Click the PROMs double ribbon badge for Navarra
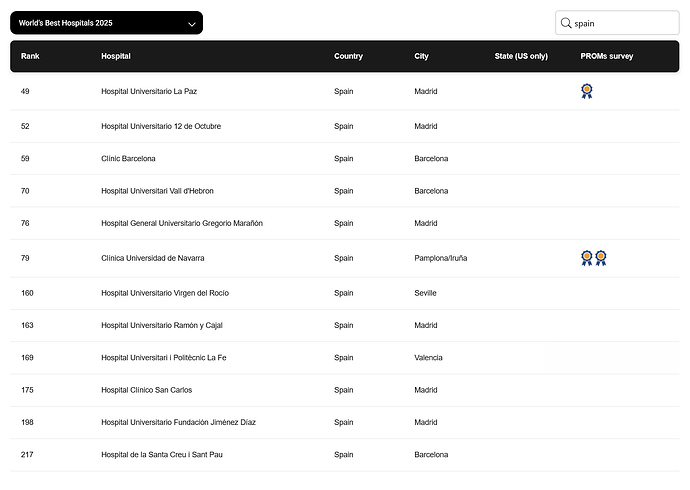This screenshot has width=690, height=490. (x=594, y=258)
